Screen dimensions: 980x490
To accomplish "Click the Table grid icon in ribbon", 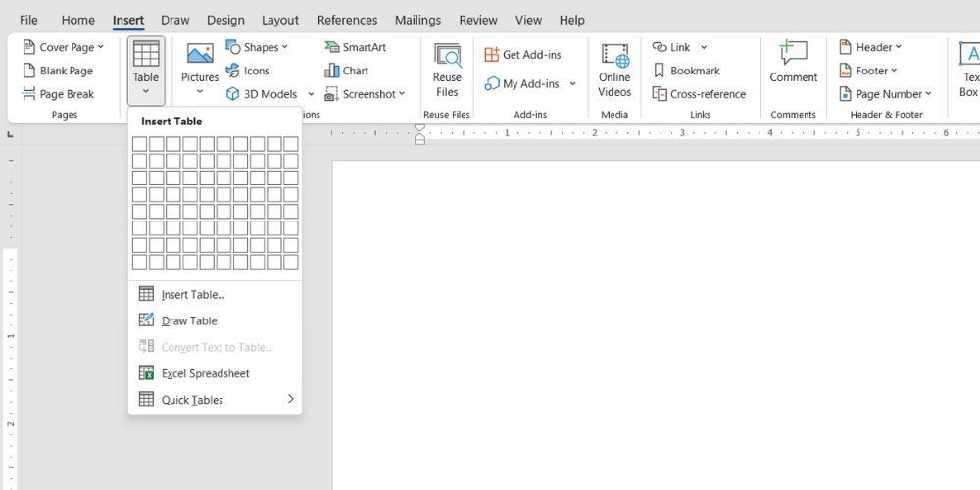I will point(146,54).
